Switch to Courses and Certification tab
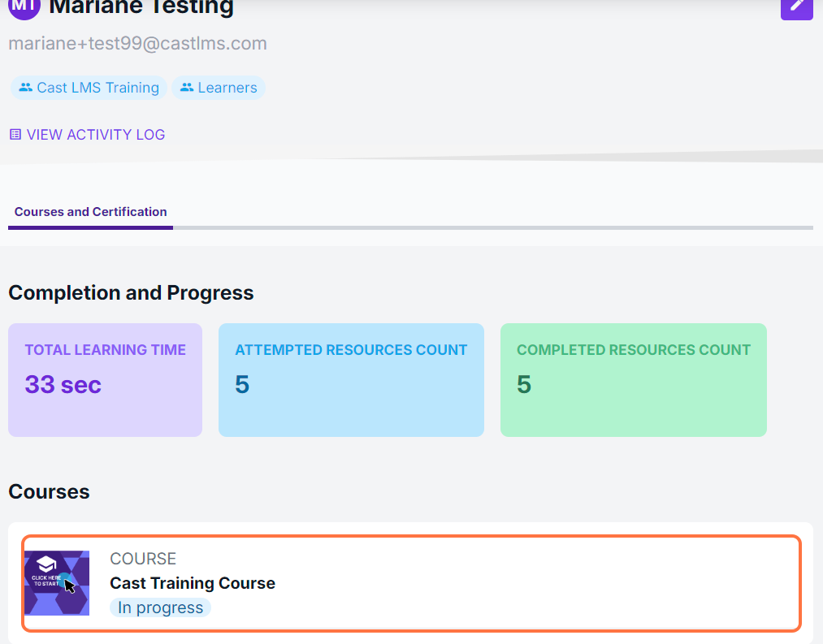823x644 pixels. pyautogui.click(x=90, y=212)
